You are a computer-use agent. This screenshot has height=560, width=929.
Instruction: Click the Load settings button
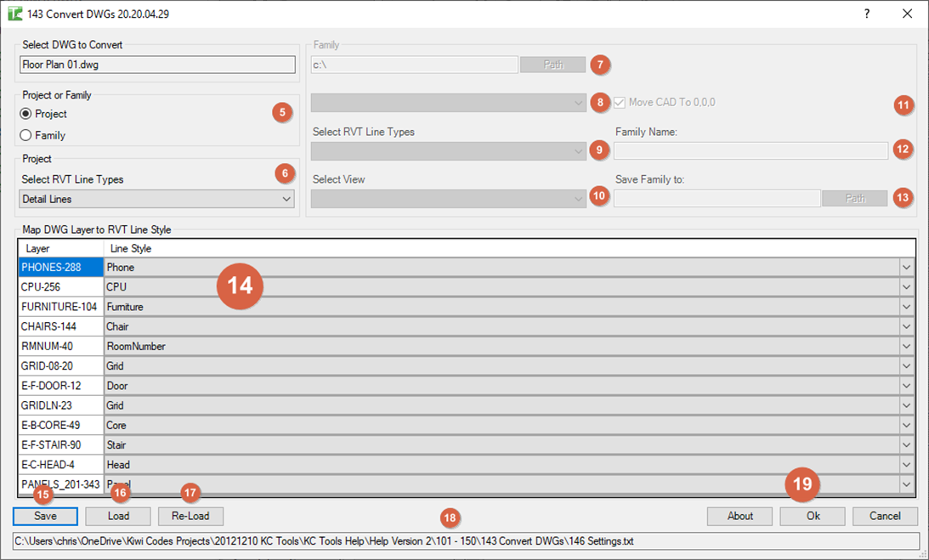click(118, 516)
